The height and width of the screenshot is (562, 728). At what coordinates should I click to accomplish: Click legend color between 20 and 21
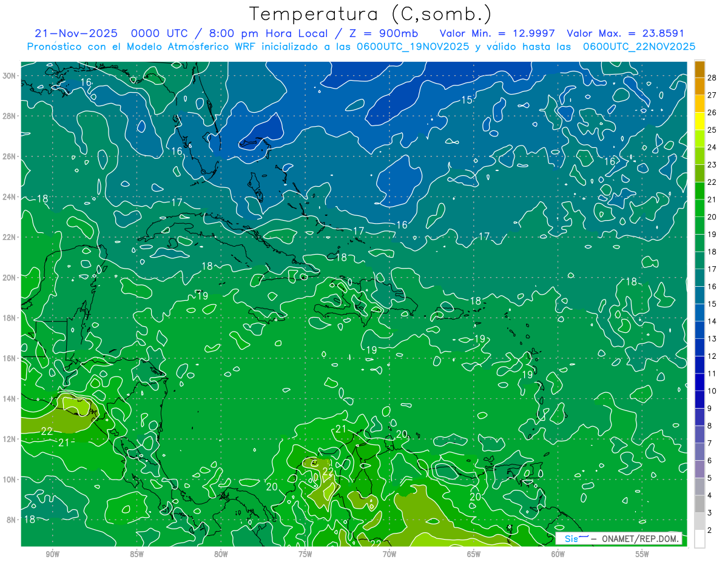[699, 208]
